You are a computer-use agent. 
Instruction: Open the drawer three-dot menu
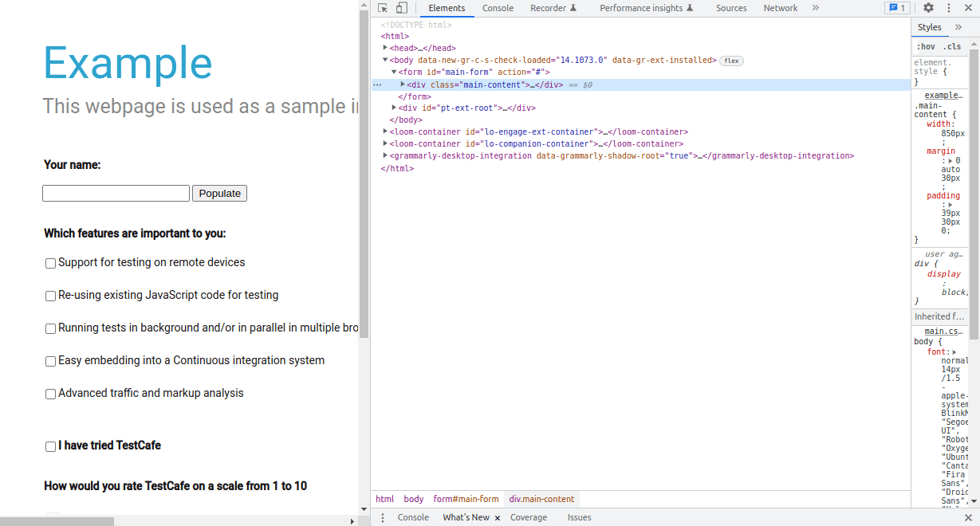[x=382, y=517]
